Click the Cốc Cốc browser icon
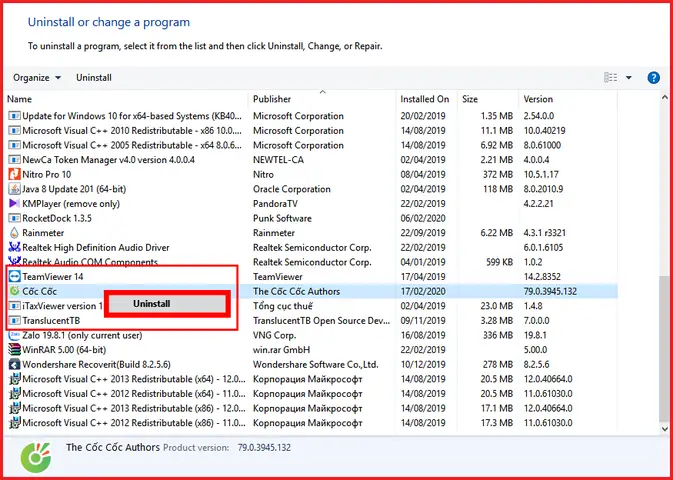 (15, 291)
